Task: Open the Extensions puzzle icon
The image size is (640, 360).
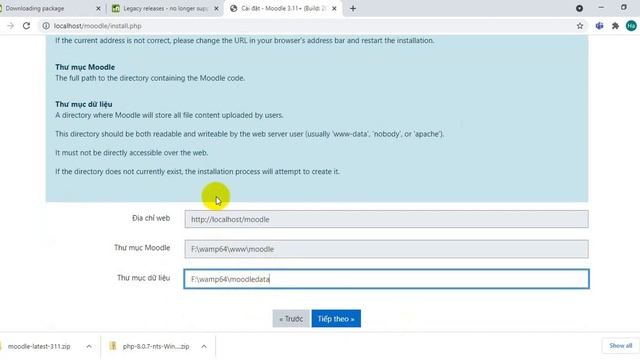Action: coord(615,26)
